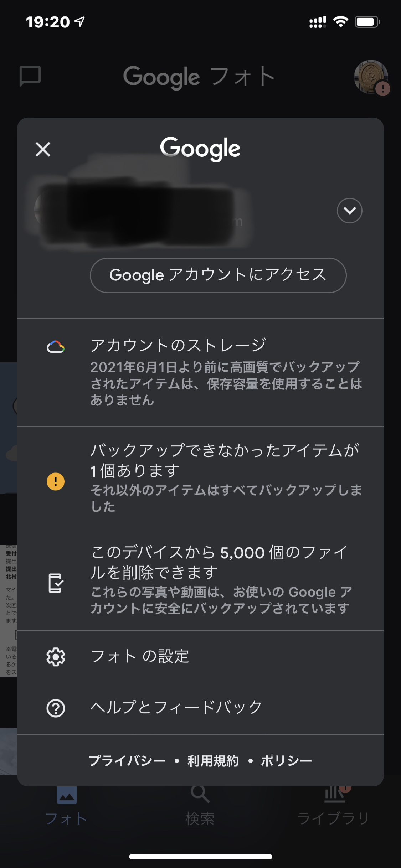Screen dimensions: 401x868
Task: Open アカウントのストレージ entry
Action: pyautogui.click(x=226, y=371)
